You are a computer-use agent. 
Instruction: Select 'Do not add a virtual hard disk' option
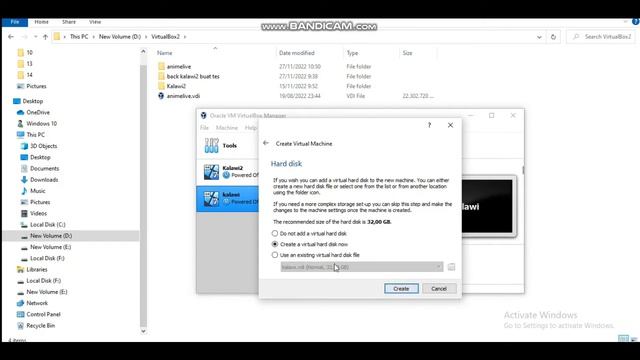(x=309, y=233)
